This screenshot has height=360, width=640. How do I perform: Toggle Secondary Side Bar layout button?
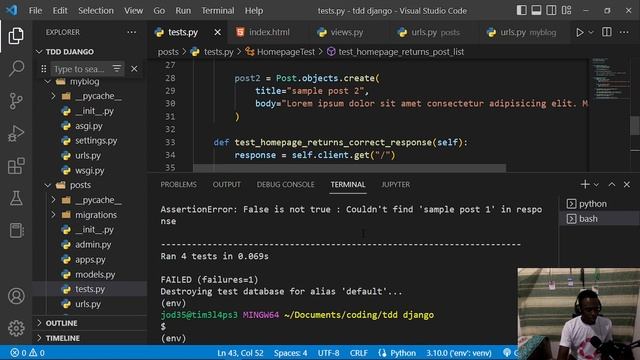click(x=551, y=10)
